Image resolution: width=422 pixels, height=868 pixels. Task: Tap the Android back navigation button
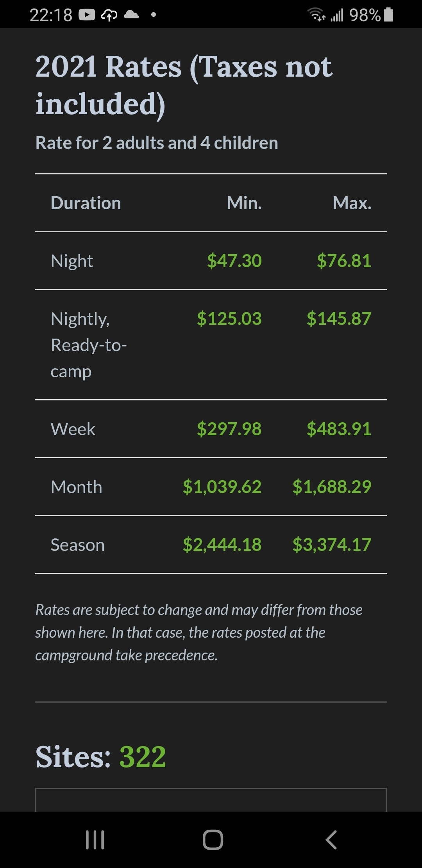click(x=331, y=839)
